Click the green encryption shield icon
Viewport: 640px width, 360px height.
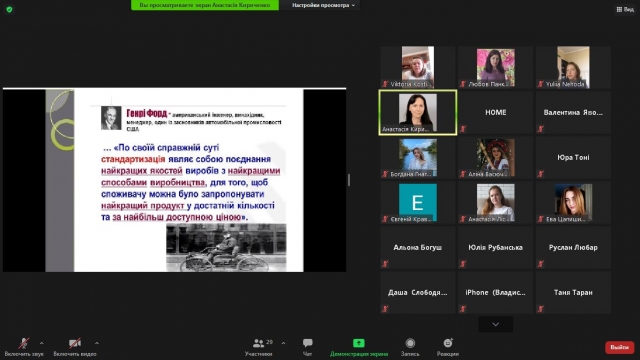[x=9, y=9]
